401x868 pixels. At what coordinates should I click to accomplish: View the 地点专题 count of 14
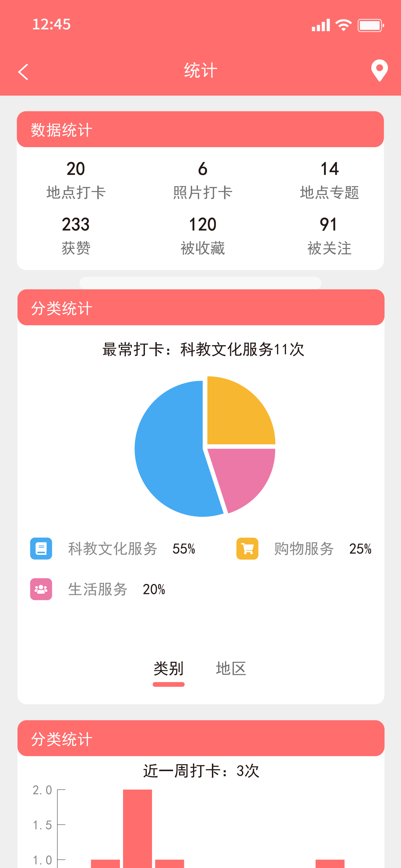[x=329, y=180]
